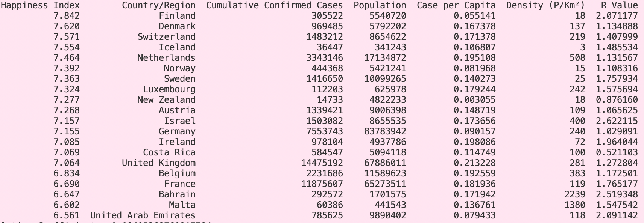This screenshot has height=223, width=644.
Task: Click United Arab Emirates entry
Action: [143, 215]
